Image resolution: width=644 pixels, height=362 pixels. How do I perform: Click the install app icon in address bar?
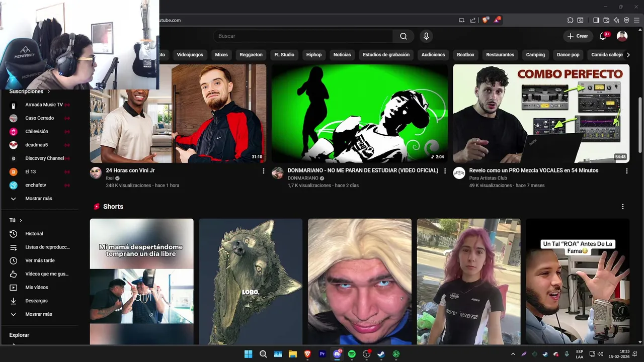coord(462,20)
